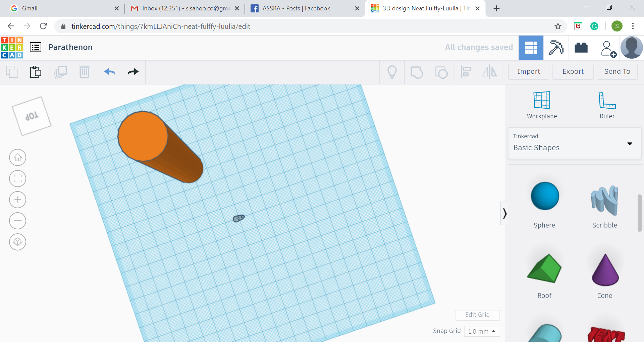Viewport: 644px width, 342px height.
Task: Open a new browser tab
Action: tap(497, 8)
